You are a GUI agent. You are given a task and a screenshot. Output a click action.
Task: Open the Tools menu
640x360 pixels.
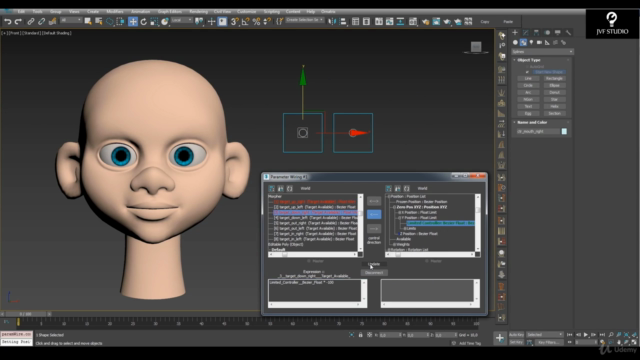pyautogui.click(x=37, y=11)
